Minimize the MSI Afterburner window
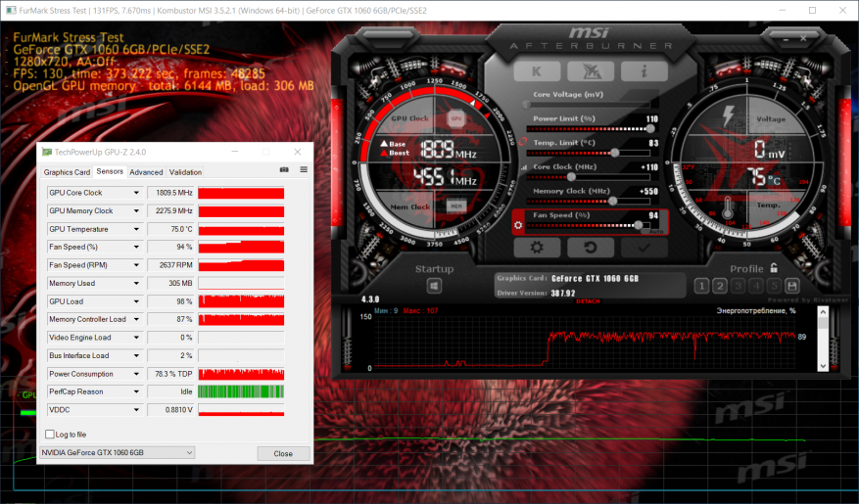859x504 pixels. (786, 39)
